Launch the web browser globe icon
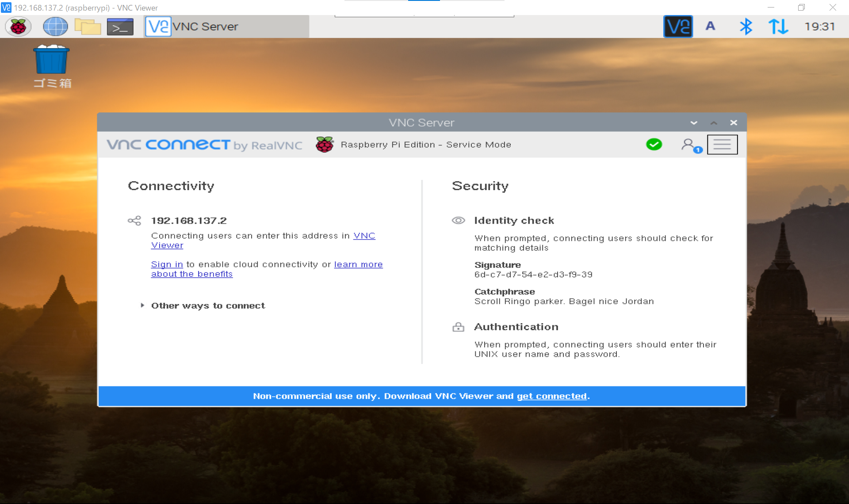The image size is (849, 504). tap(55, 27)
